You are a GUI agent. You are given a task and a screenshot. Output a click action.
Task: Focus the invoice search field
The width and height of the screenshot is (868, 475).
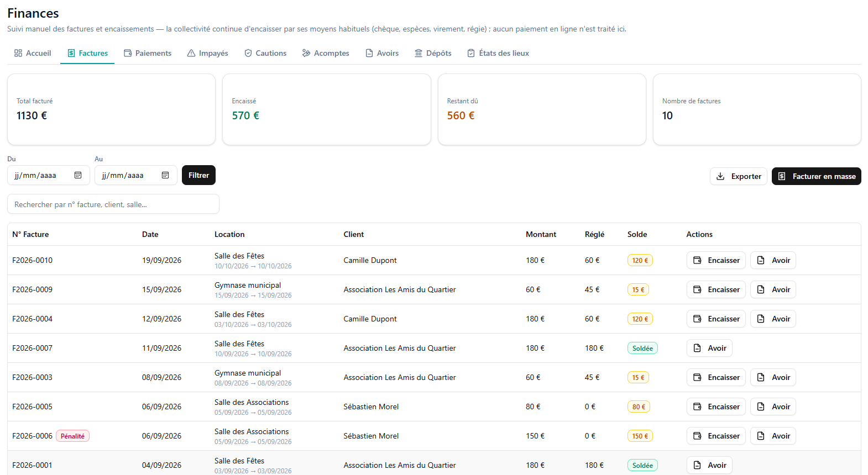pyautogui.click(x=113, y=204)
